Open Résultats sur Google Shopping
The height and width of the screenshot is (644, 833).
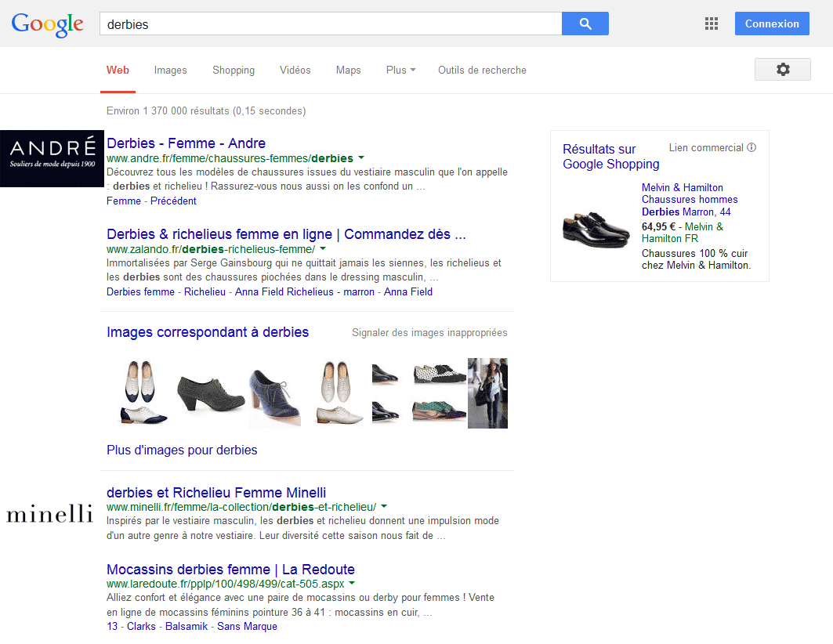click(x=611, y=157)
